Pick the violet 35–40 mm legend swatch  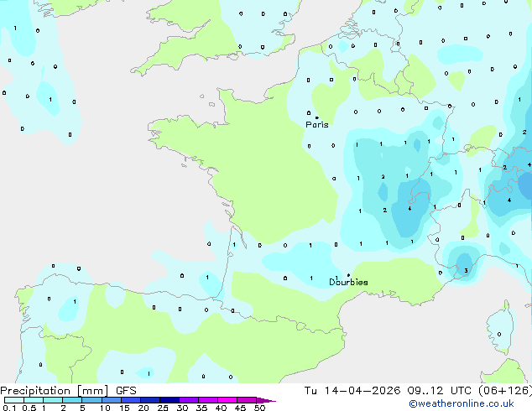tap(207, 400)
